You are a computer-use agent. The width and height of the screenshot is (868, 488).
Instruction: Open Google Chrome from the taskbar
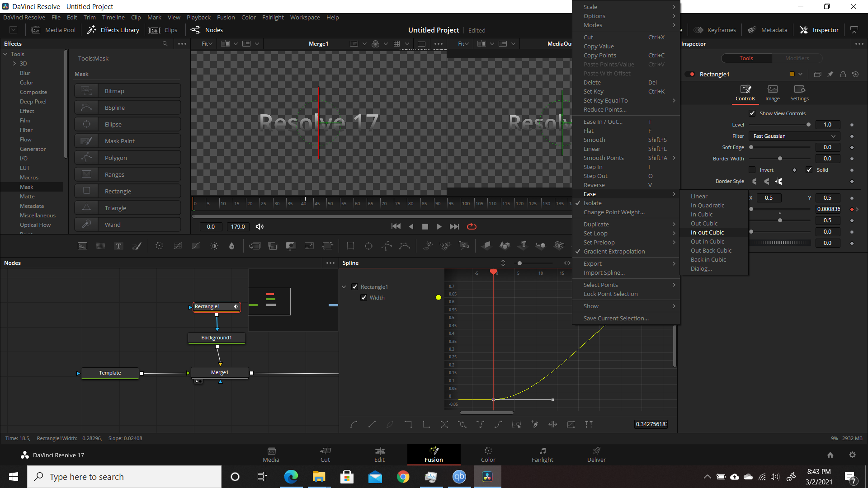pyautogui.click(x=403, y=477)
